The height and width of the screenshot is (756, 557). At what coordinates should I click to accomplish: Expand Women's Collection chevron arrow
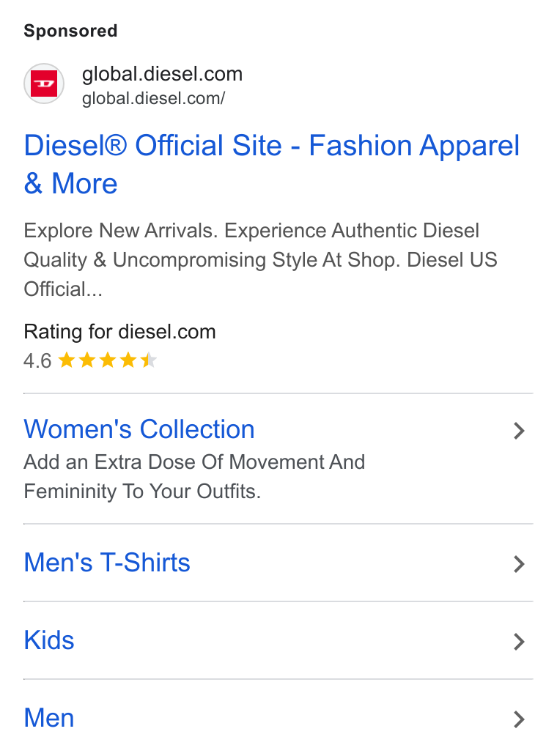519,431
